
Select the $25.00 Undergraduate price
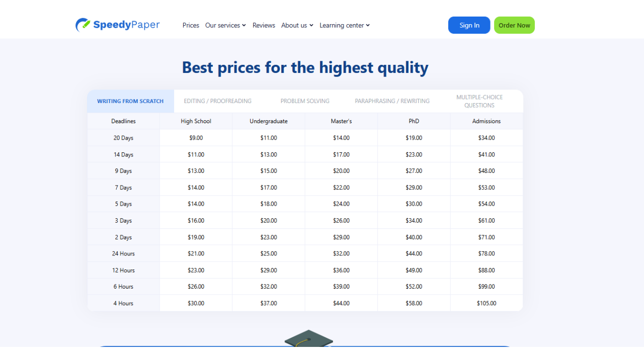269,253
